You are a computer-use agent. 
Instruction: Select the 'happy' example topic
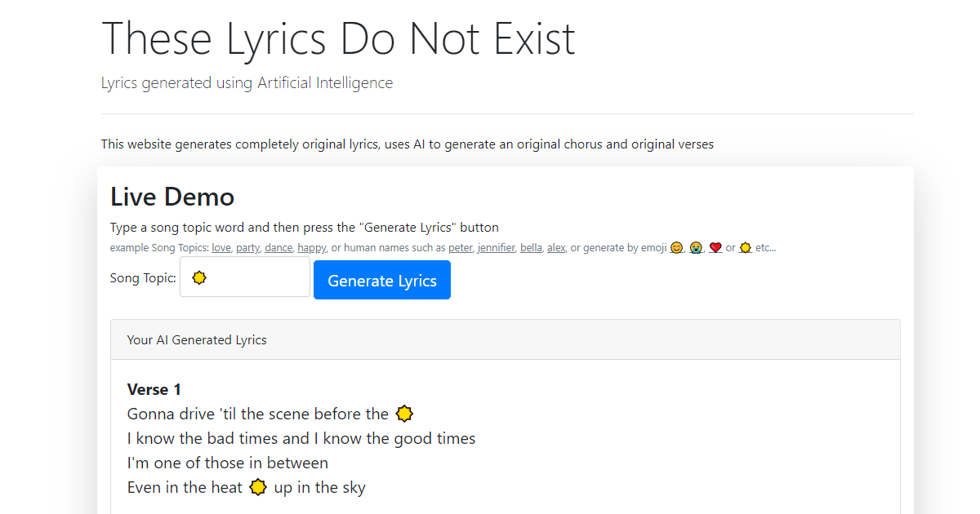click(x=311, y=247)
